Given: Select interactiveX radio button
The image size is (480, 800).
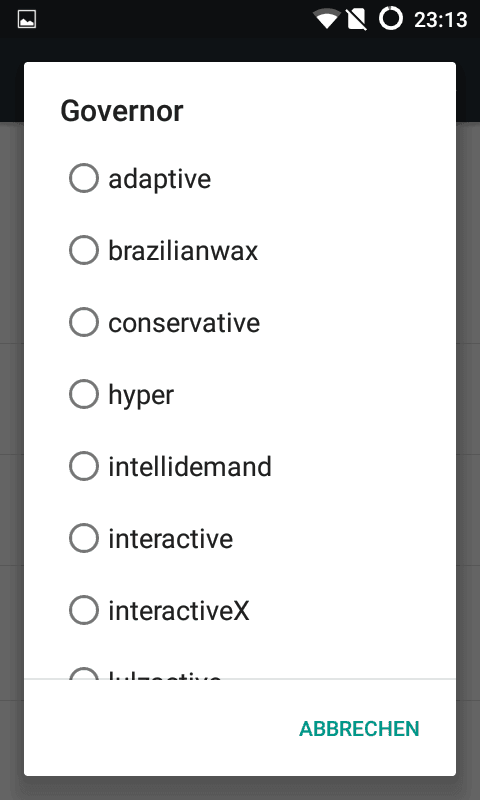Looking at the screenshot, I should [84, 610].
